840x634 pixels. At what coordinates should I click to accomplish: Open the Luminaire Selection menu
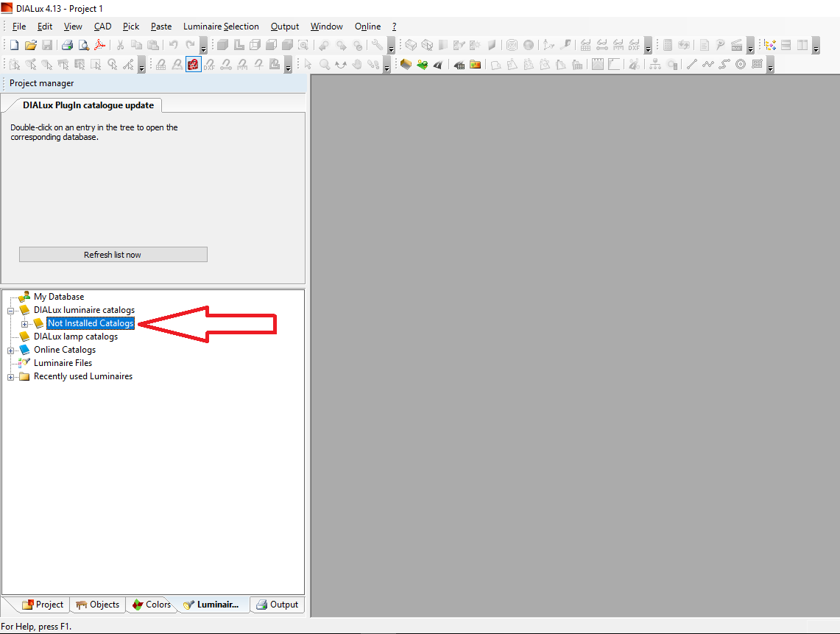pos(221,27)
